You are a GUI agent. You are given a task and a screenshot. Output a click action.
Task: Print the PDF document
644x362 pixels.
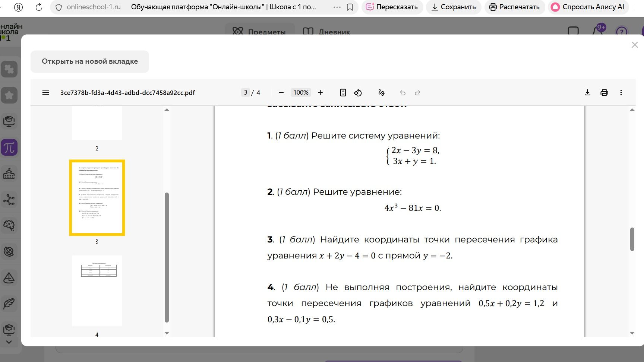[604, 93]
